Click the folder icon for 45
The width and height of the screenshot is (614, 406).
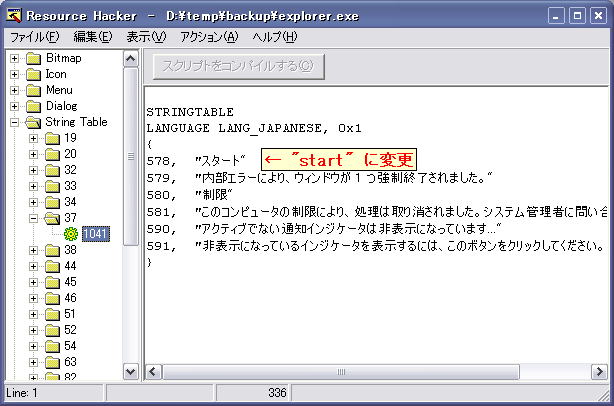click(x=52, y=283)
